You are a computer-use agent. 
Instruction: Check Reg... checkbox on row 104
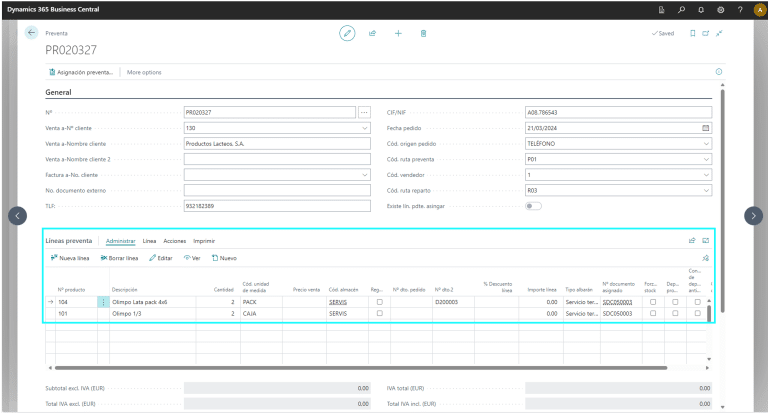coord(379,301)
